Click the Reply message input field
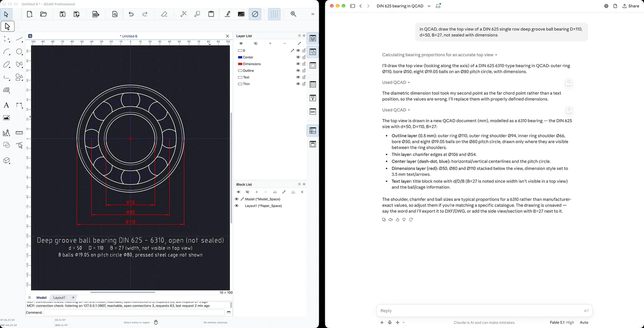 click(484, 311)
